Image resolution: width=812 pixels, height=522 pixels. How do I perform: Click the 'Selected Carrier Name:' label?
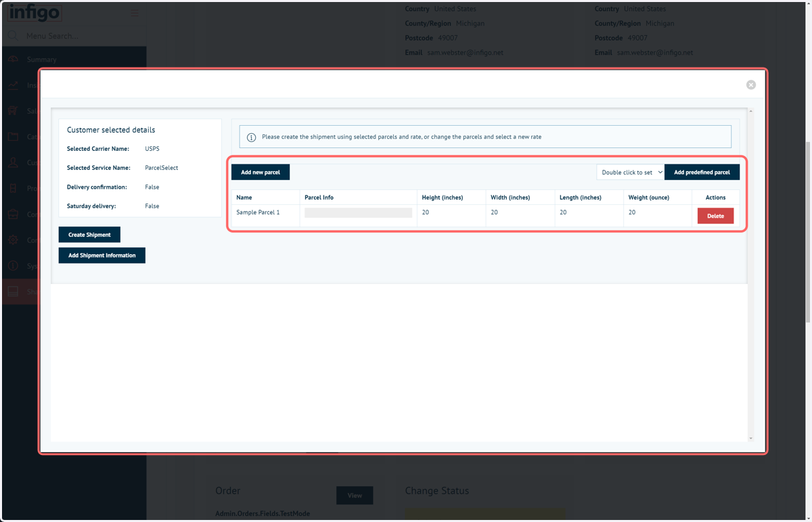pyautogui.click(x=98, y=149)
